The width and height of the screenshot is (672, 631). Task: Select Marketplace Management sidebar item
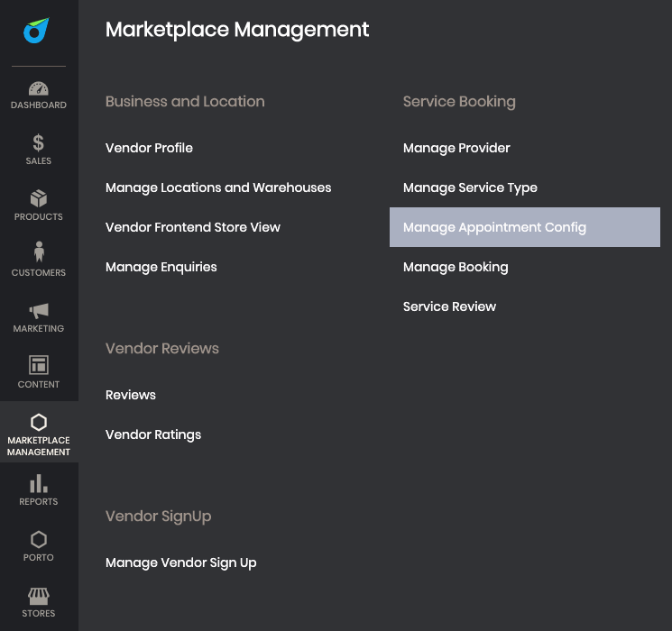click(x=39, y=432)
